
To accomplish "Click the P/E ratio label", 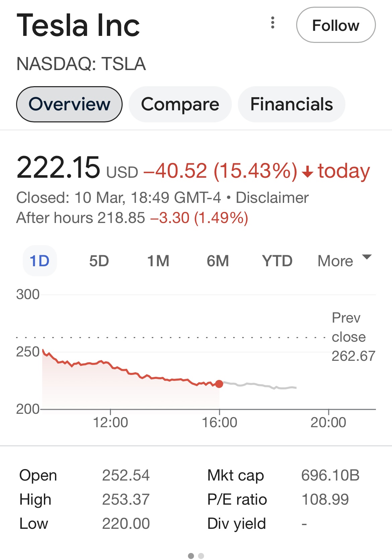I will [x=237, y=500].
